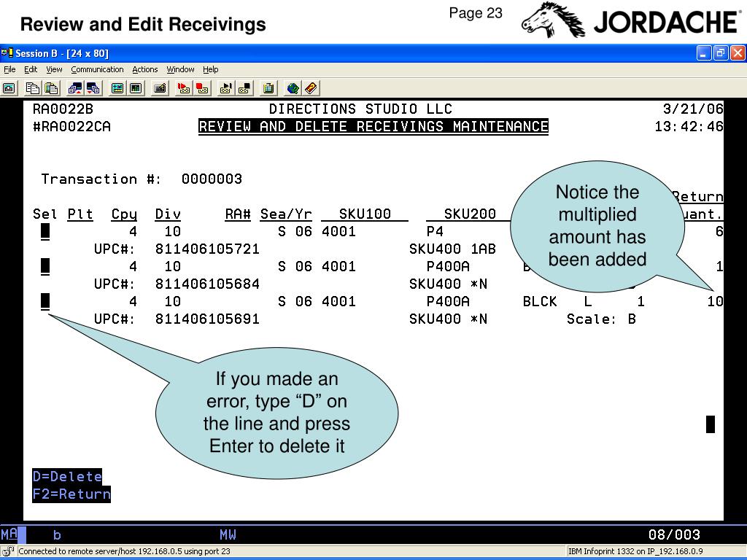Viewport: 747px width, 560px height.
Task: Click the Div column header
Action: tap(168, 214)
